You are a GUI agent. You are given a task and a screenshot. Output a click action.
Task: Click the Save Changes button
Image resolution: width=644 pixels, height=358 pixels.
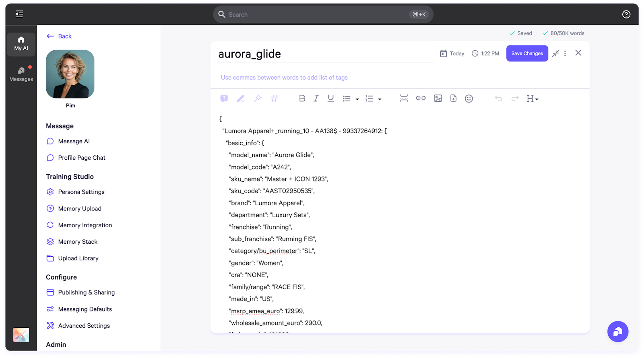pos(527,53)
